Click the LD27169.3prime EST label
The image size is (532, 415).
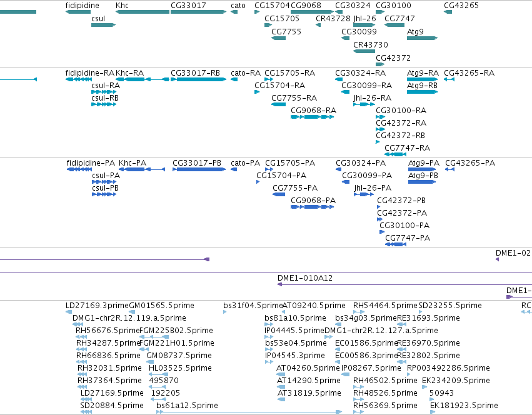[x=97, y=306]
